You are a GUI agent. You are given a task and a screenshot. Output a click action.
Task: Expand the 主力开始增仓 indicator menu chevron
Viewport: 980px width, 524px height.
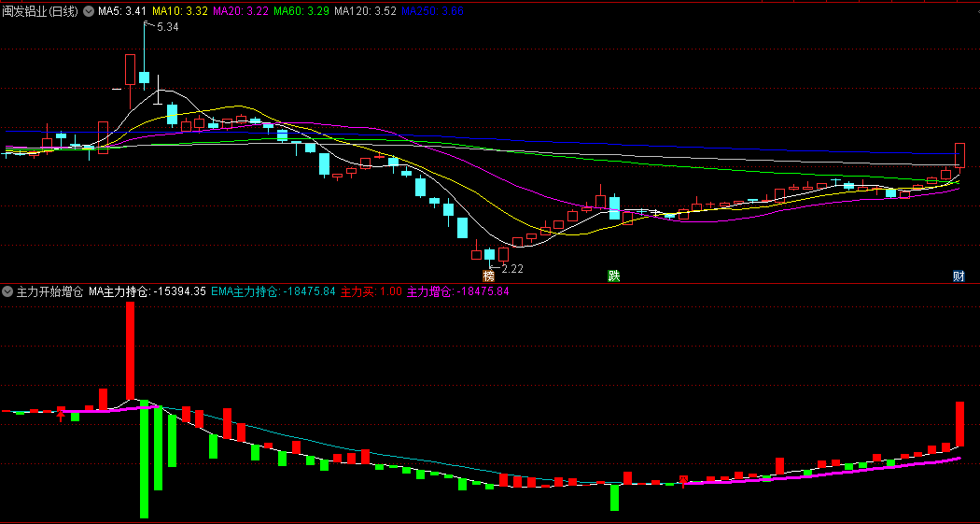coord(7,291)
